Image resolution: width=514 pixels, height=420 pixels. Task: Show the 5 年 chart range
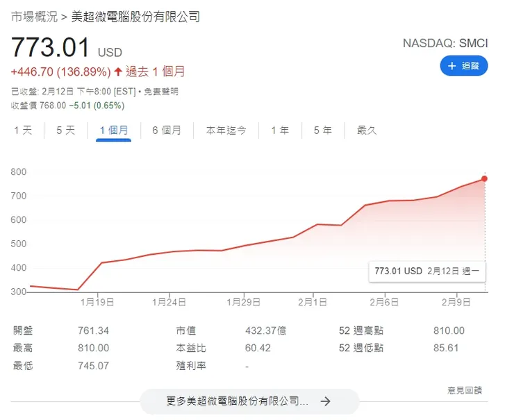click(x=322, y=131)
